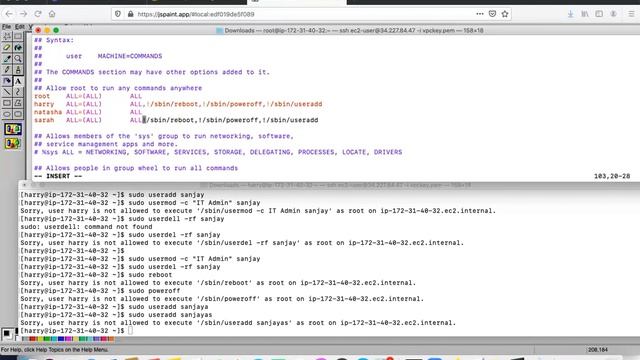Click the 'sudo poweroff' command line
The width and height of the screenshot is (640, 360).
(100, 291)
